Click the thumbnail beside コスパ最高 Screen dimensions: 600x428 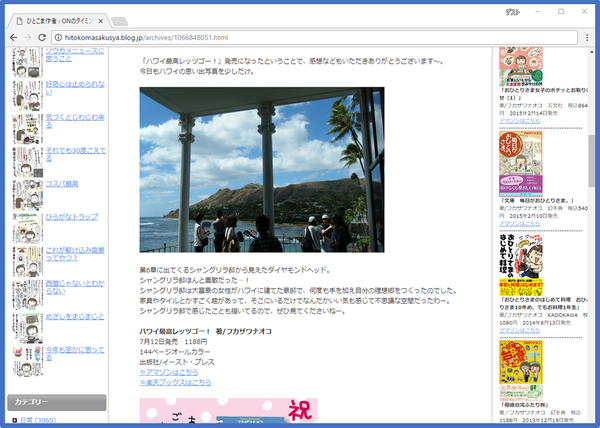28,195
